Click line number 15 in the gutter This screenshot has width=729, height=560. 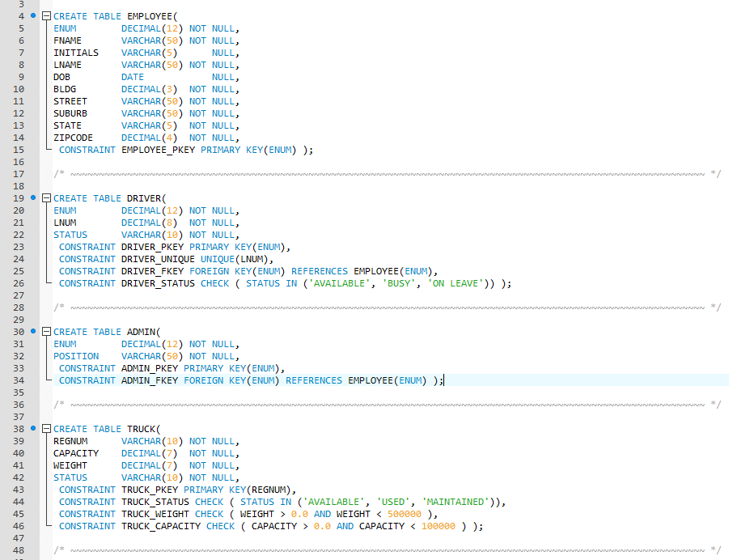point(18,149)
